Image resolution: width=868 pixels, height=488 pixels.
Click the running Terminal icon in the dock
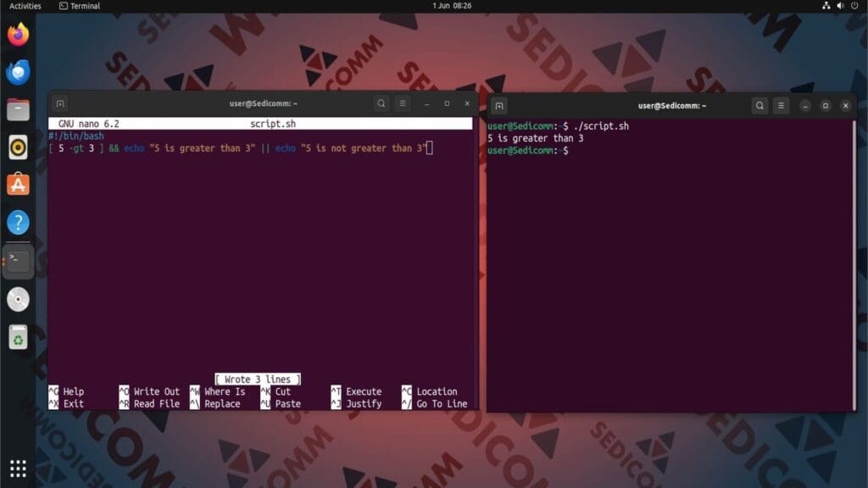17,260
